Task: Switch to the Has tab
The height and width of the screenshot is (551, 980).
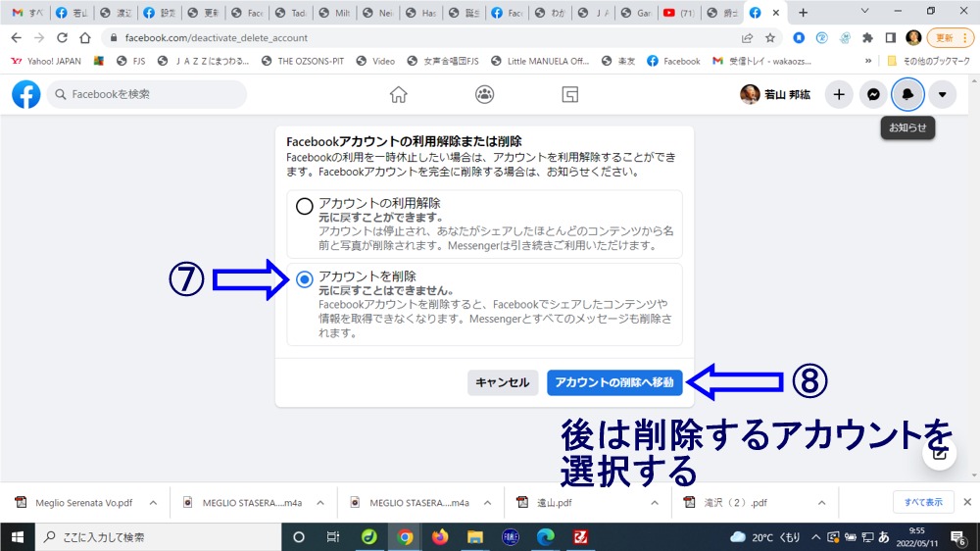Action: (420, 13)
